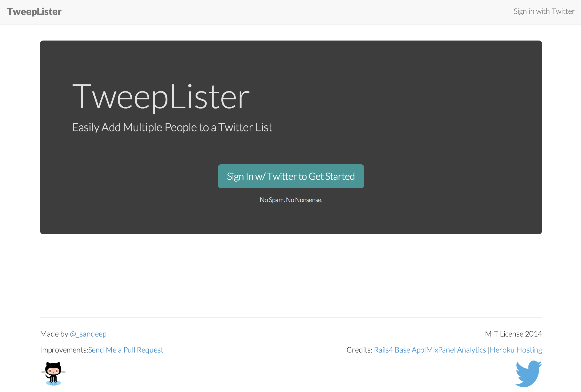Click the 'MIT License 2014' footer text
Image resolution: width=581 pixels, height=392 pixels.
click(x=513, y=334)
